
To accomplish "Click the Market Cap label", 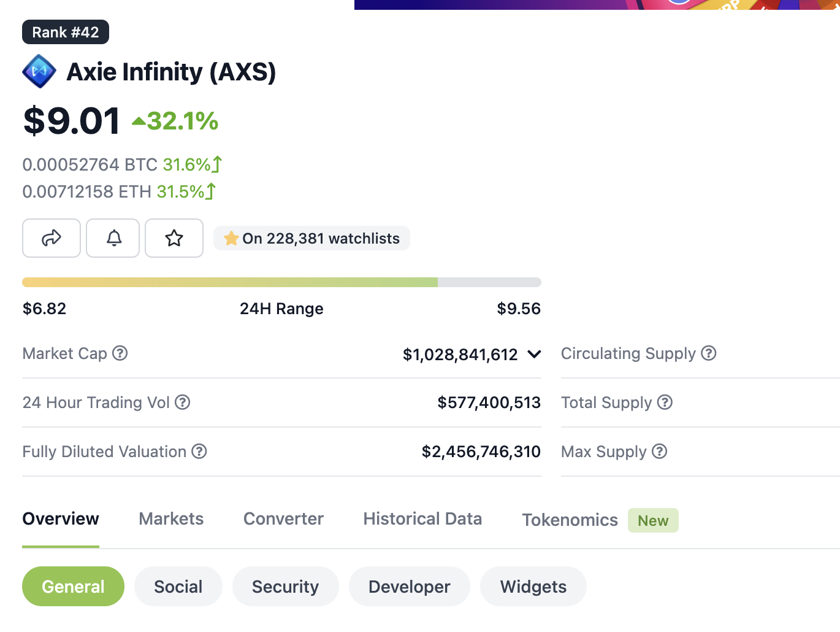I will tap(65, 353).
